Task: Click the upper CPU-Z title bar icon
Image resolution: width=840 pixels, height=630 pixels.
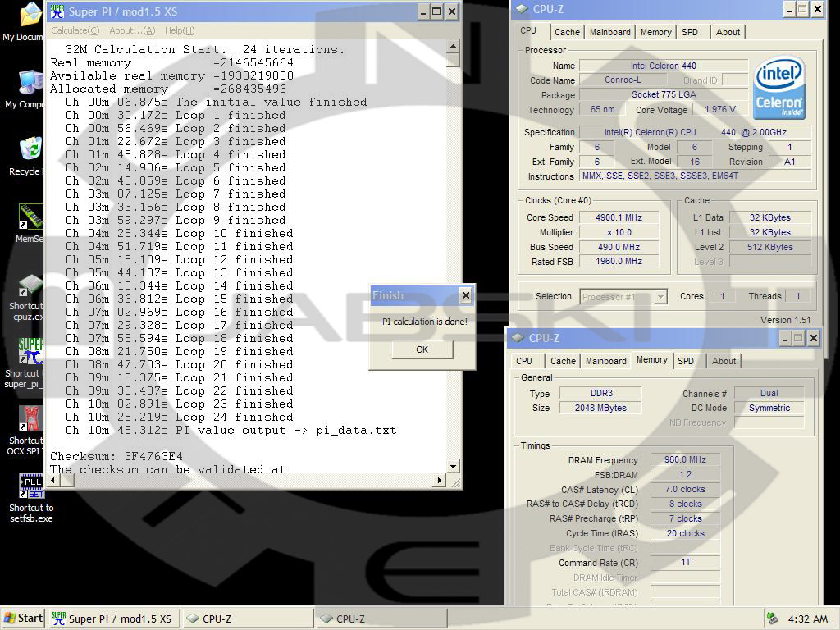Action: tap(523, 9)
